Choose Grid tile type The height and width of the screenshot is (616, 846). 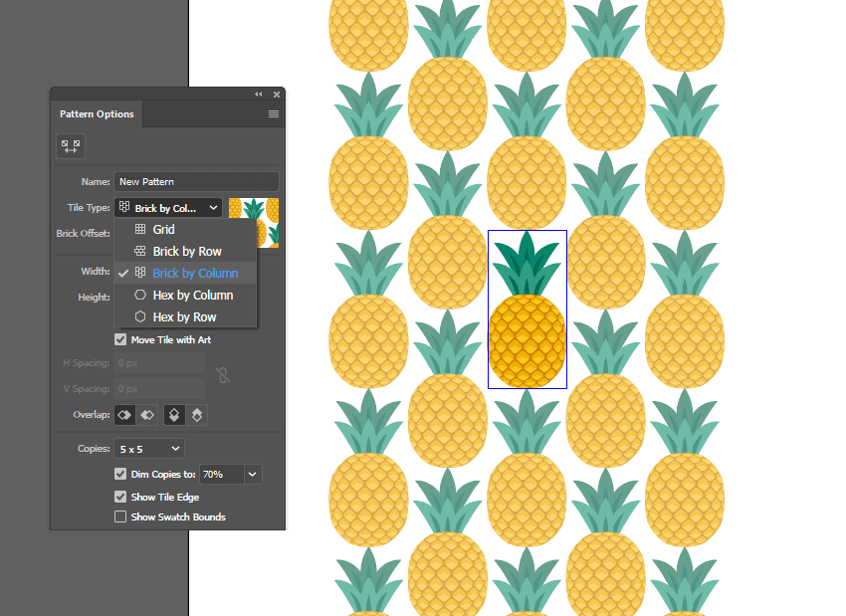(x=163, y=230)
